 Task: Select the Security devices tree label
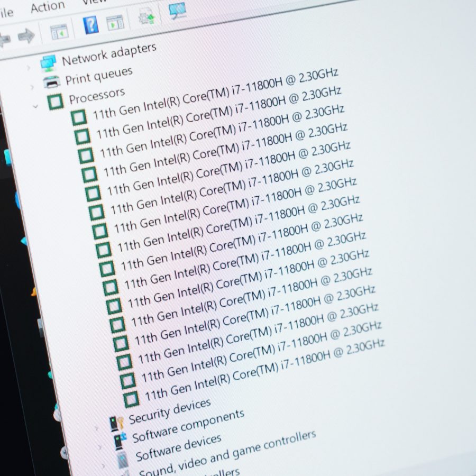pos(170,411)
